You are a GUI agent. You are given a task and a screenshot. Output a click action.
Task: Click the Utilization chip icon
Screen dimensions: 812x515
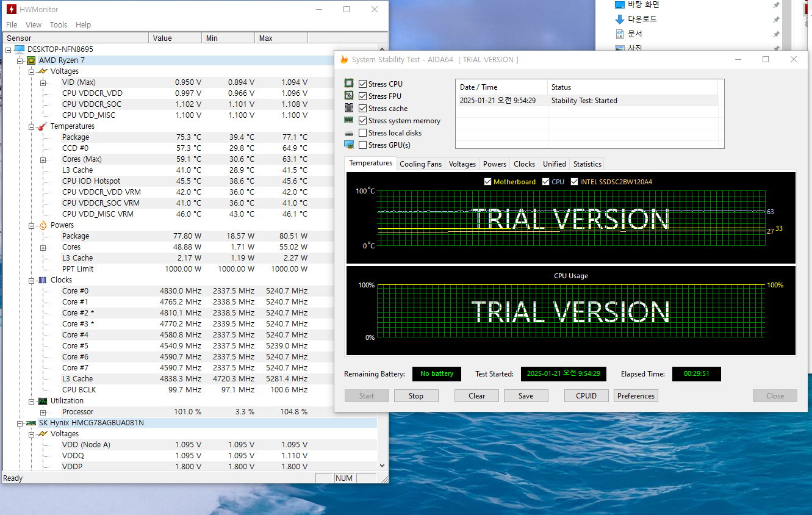coord(43,401)
